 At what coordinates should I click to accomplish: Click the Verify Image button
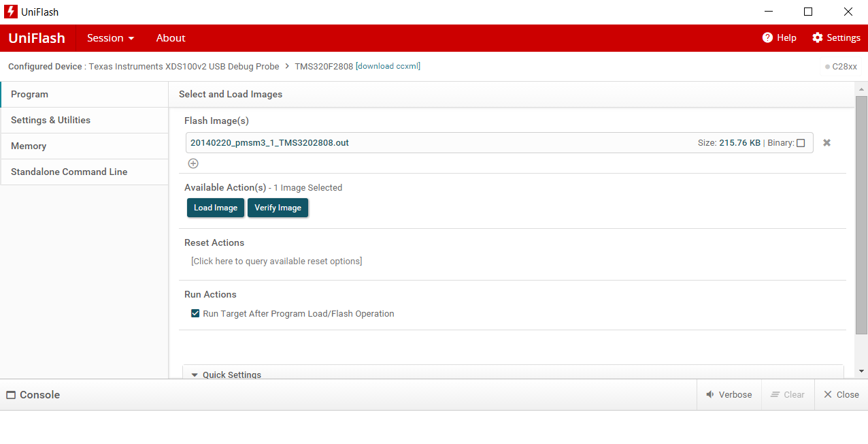point(278,208)
